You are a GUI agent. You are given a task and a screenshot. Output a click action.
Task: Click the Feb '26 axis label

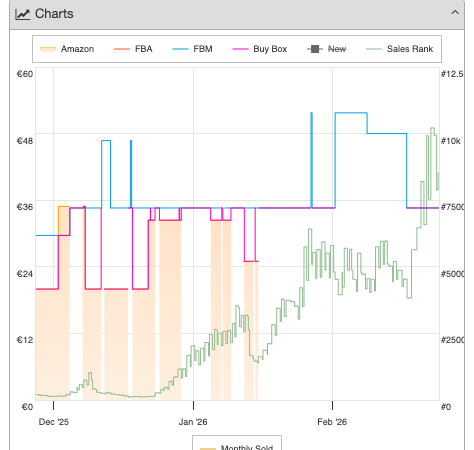tap(332, 422)
